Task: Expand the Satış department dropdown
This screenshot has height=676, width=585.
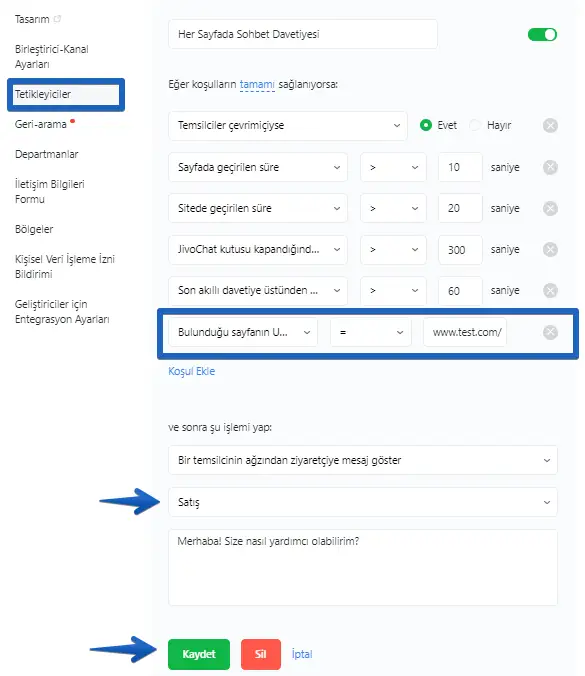Action: pyautogui.click(x=363, y=502)
